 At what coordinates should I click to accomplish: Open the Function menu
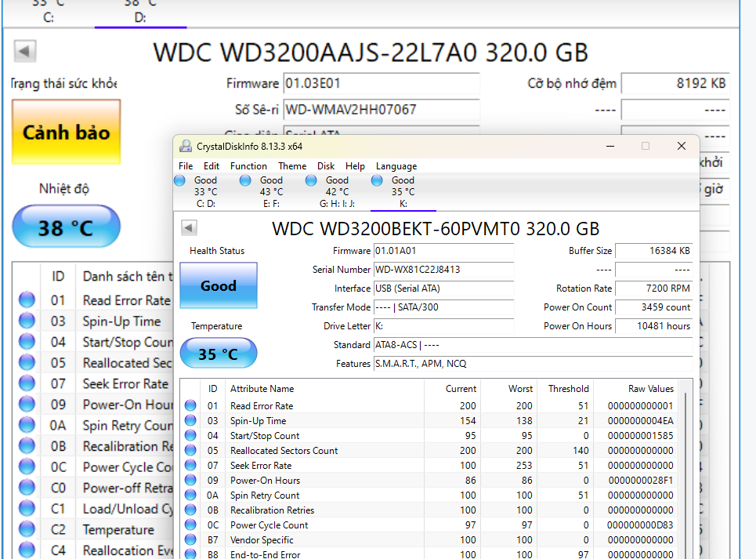click(x=248, y=166)
